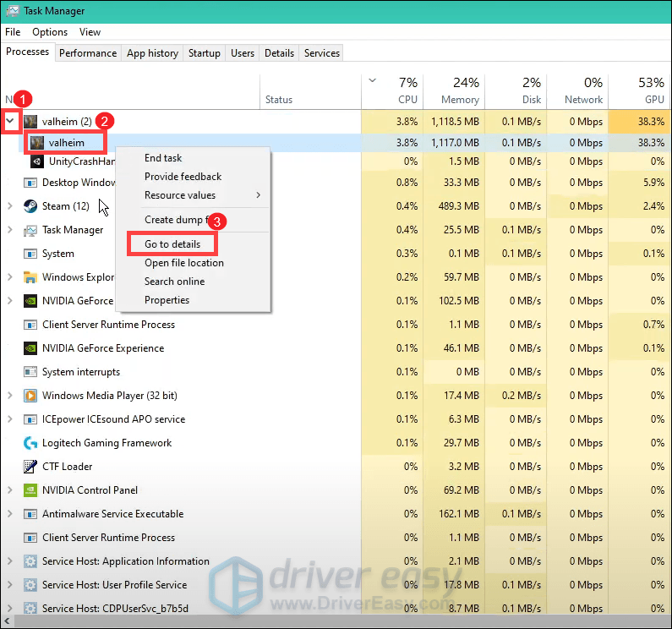Select Properties in context menu
The width and height of the screenshot is (672, 629).
tap(193, 300)
